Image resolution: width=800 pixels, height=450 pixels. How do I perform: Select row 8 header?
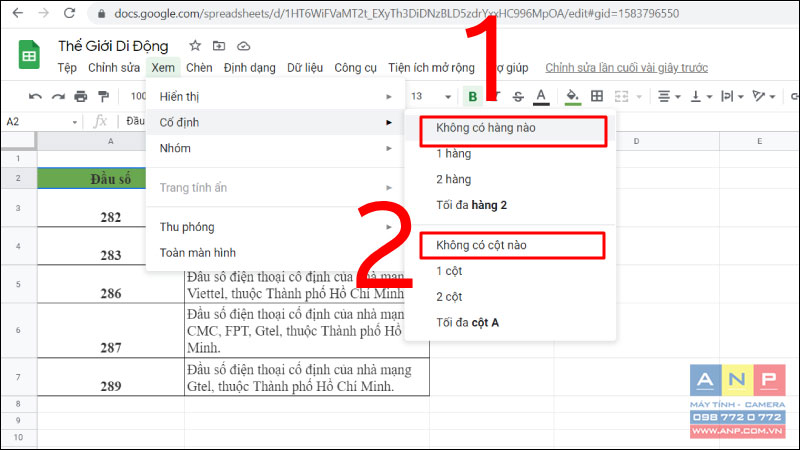[18, 404]
